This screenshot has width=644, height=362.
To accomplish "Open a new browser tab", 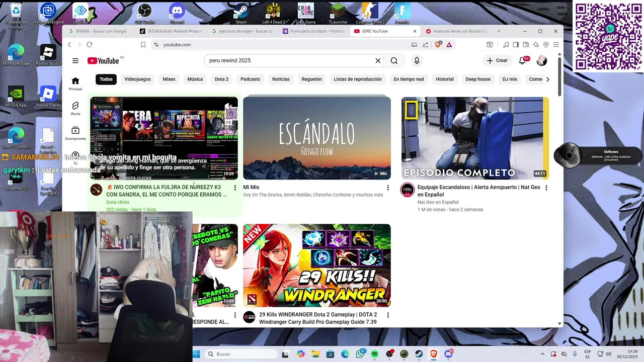I will pos(499,31).
